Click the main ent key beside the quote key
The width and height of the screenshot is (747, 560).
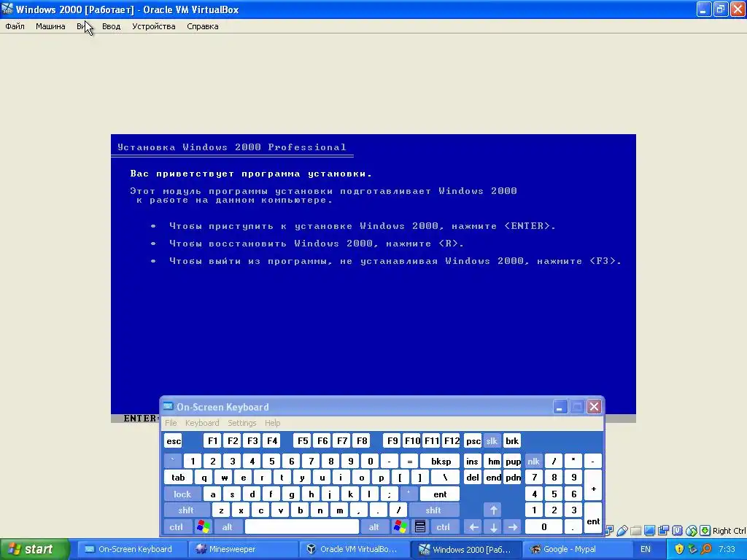coord(440,494)
